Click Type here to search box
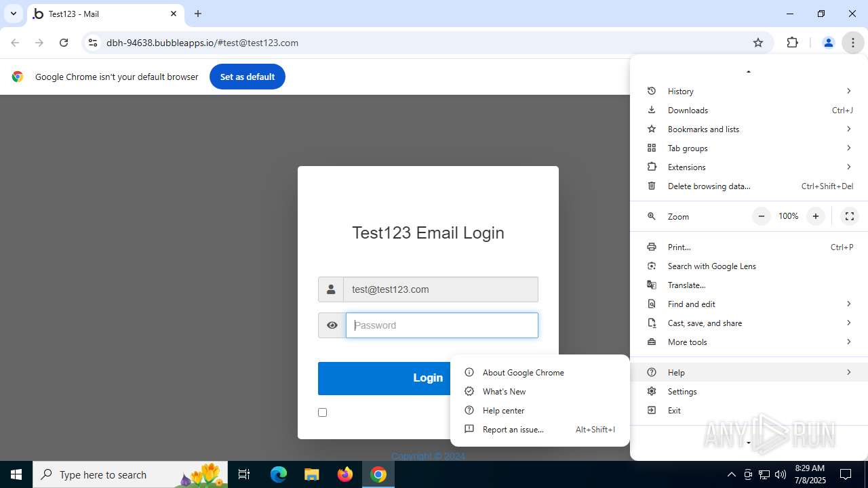Screen dimensions: 868x488 tap(131, 474)
